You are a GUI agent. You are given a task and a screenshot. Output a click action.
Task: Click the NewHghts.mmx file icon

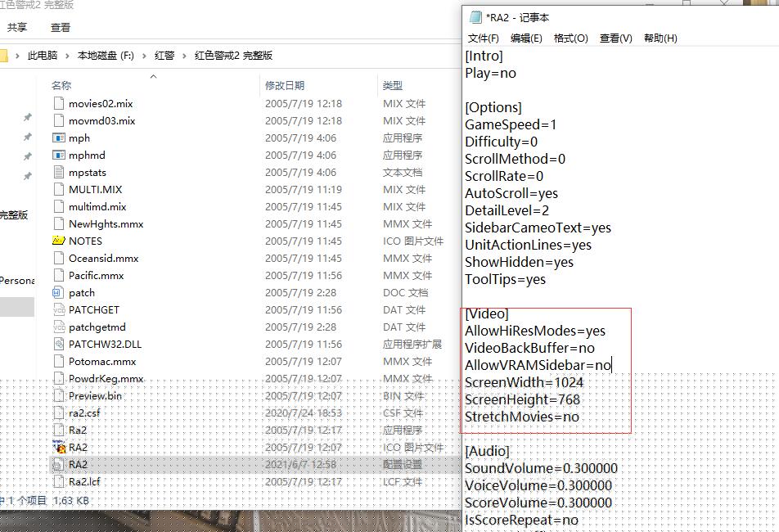pos(59,224)
